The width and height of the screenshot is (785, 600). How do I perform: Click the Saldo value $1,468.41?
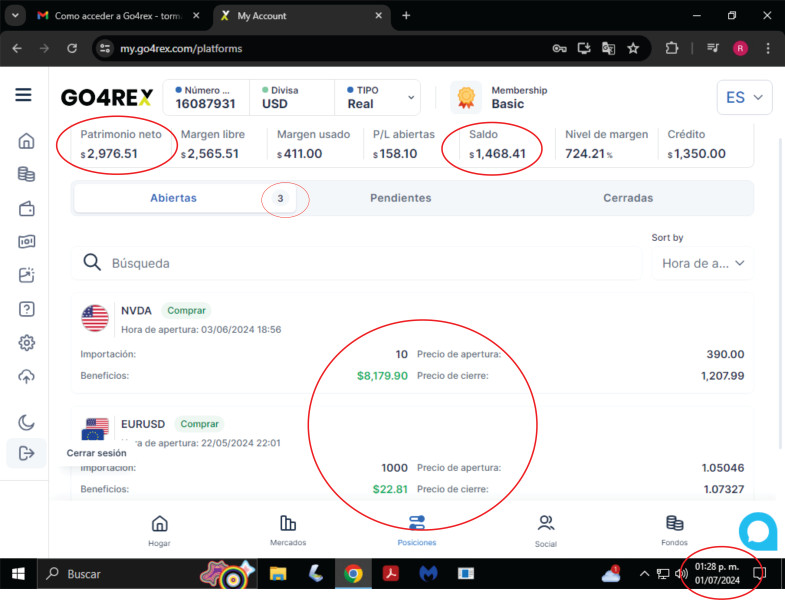click(497, 154)
